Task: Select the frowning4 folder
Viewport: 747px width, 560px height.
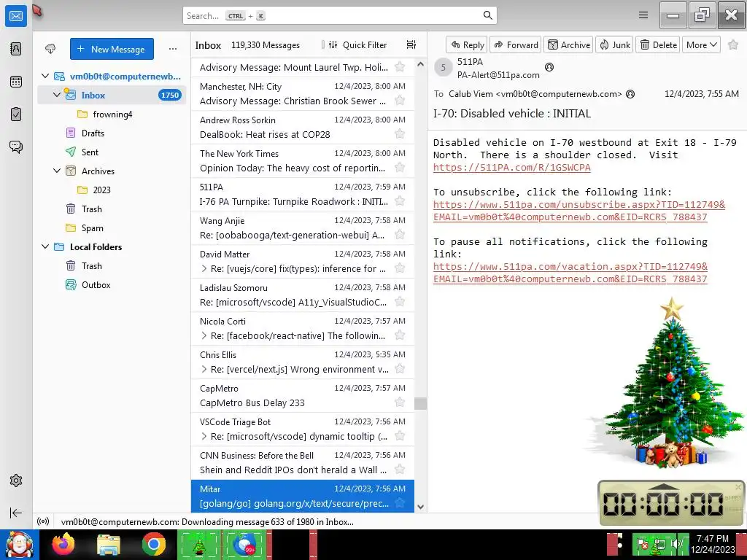Action: click(x=112, y=114)
